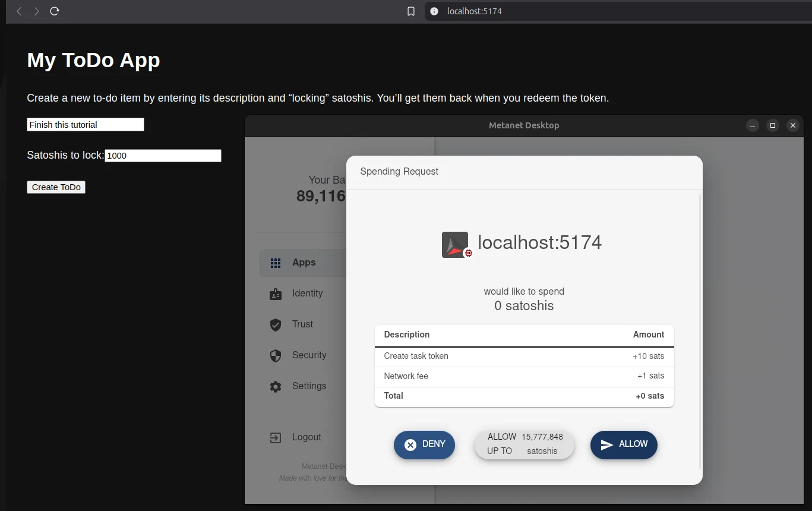Click Allow up to 15,777,848 satoshis
This screenshot has width=812, height=511.
coord(524,444)
